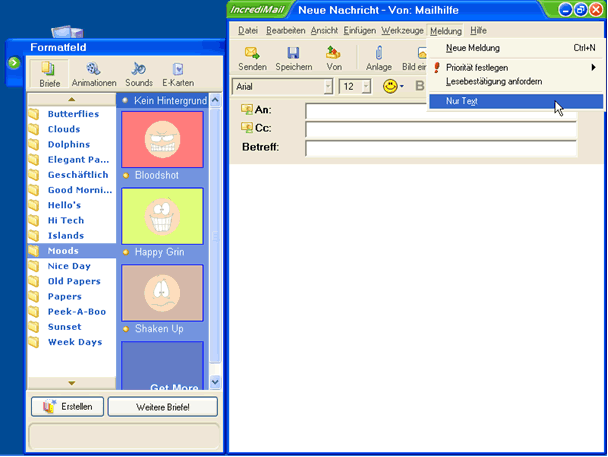Image resolution: width=608 pixels, height=457 pixels.
Task: Toggle bold B formatting
Action: point(420,86)
